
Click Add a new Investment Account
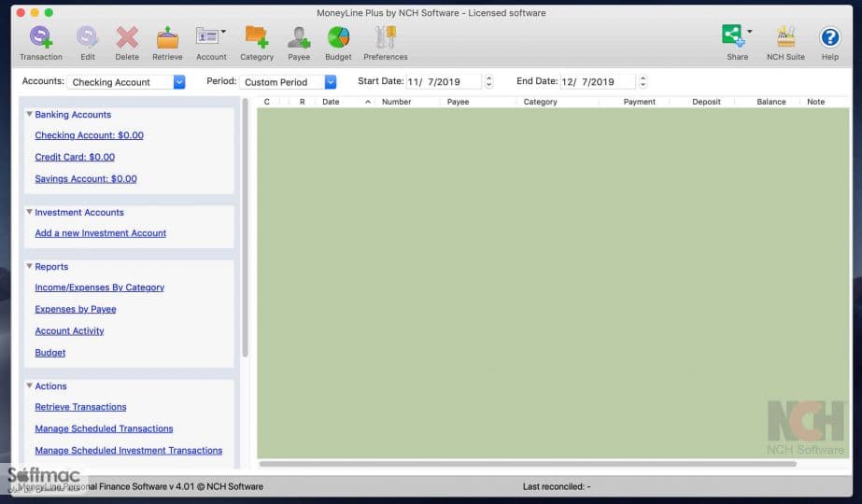(x=101, y=233)
